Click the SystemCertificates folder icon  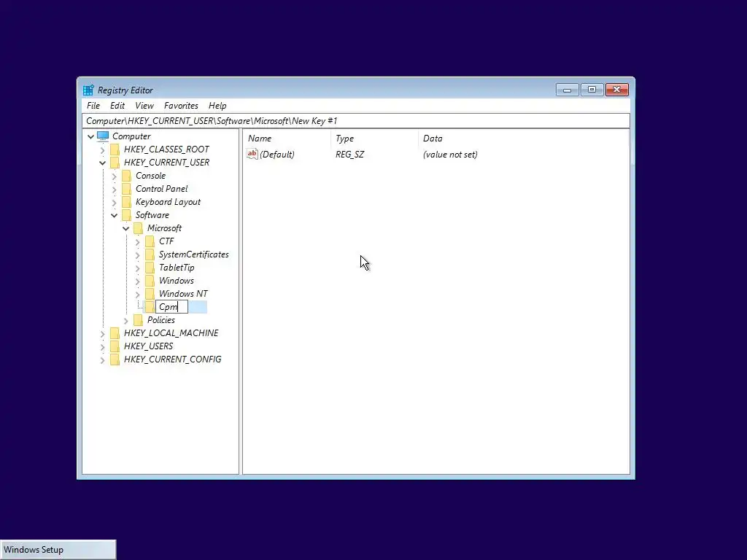pos(150,254)
